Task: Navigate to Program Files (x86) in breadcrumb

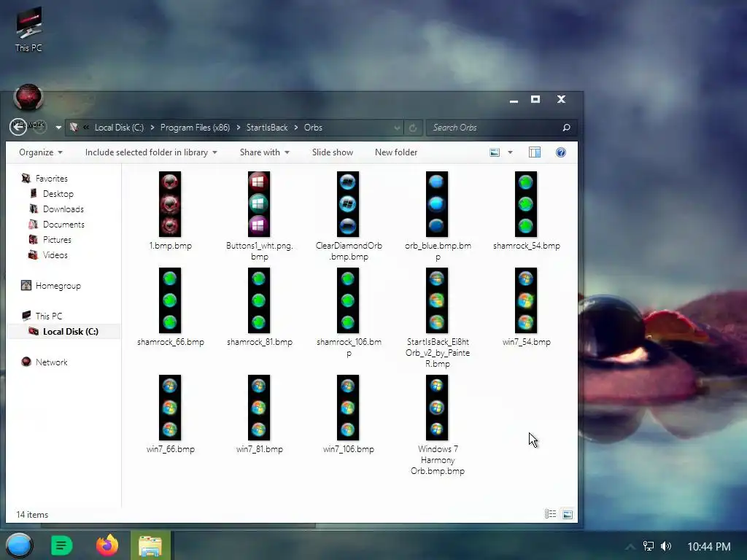Action: (195, 128)
